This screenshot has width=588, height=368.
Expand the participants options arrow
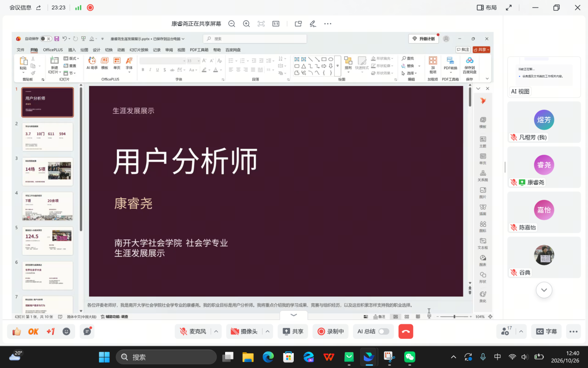(x=521, y=331)
